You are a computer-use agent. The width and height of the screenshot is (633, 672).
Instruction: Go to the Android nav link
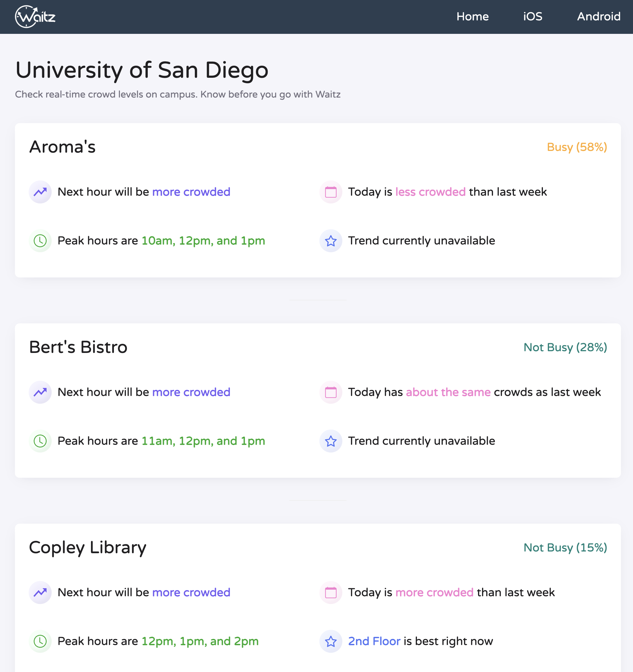coord(598,17)
